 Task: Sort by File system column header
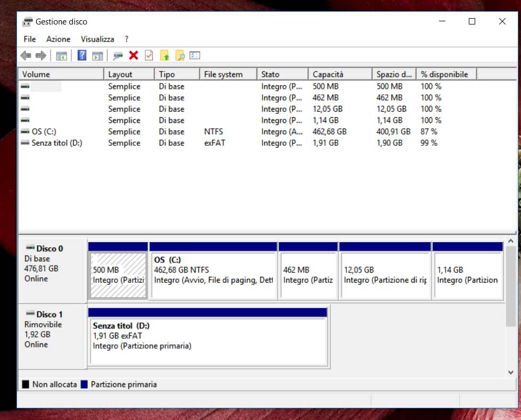(228, 75)
